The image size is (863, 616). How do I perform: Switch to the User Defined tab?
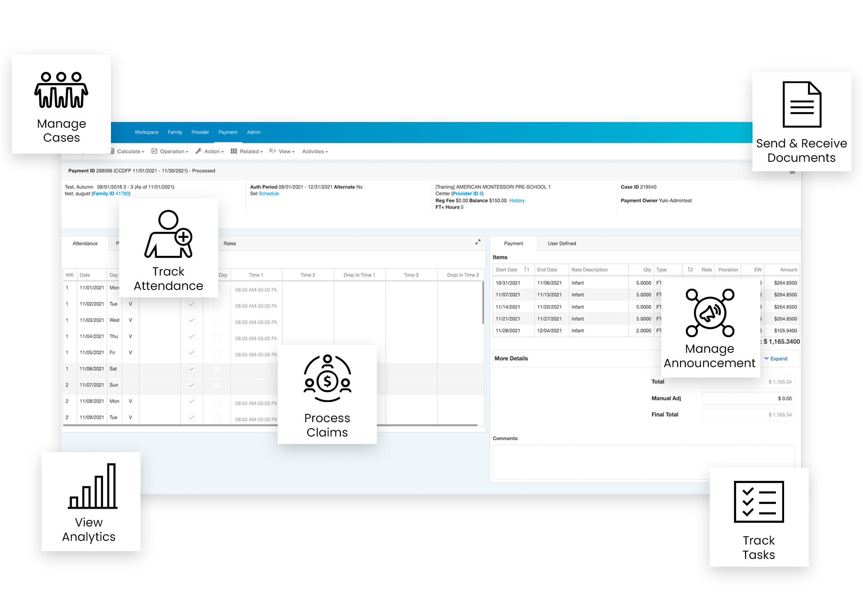[561, 244]
